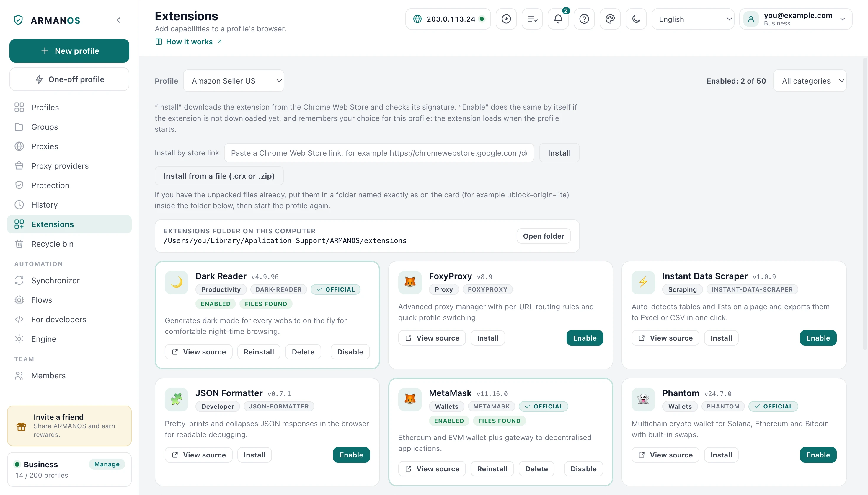868x495 pixels.
Task: Click the user avatar icon in account box
Action: pos(751,19)
